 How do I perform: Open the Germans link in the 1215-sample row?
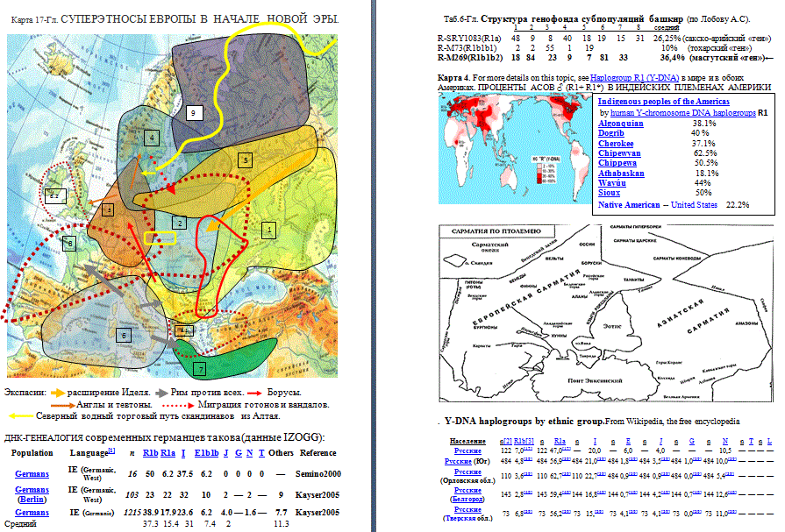point(32,513)
